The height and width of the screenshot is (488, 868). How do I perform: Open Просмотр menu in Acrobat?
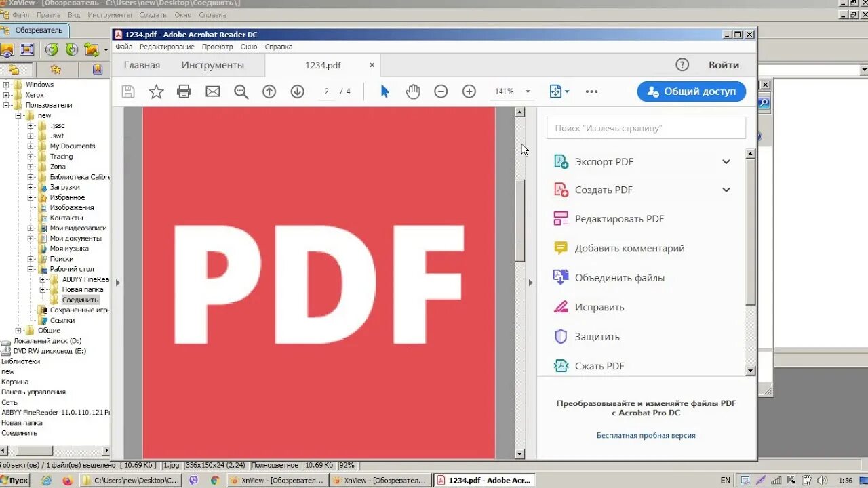(217, 47)
